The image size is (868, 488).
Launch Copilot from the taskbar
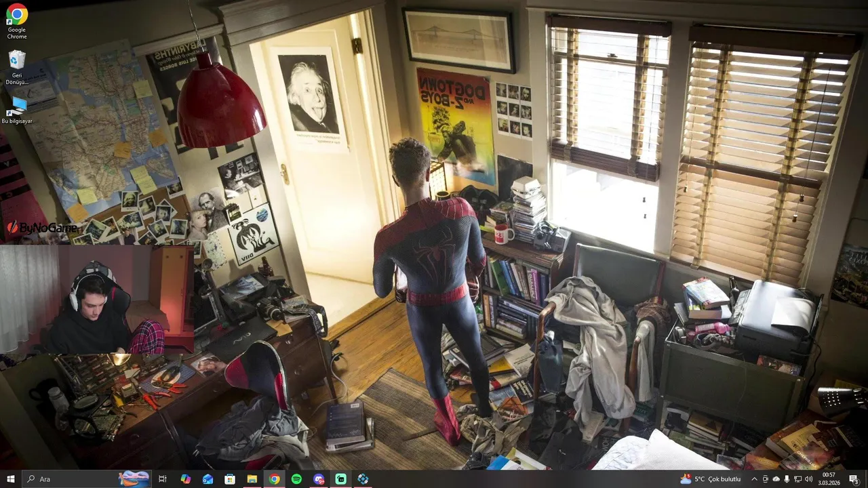(185, 479)
